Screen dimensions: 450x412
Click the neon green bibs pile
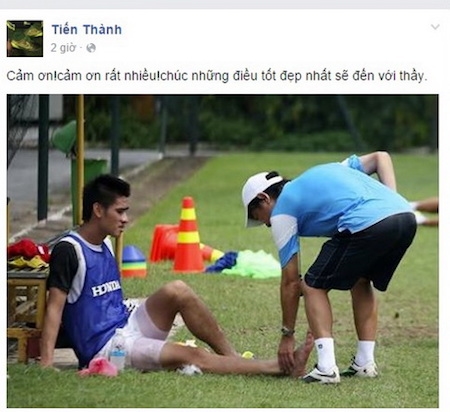tap(252, 264)
